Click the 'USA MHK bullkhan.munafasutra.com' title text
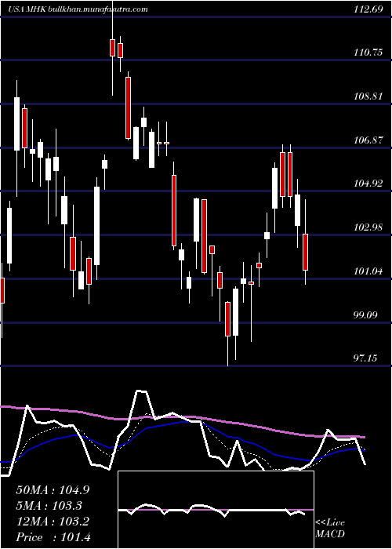The image size is (392, 549). click(x=78, y=9)
